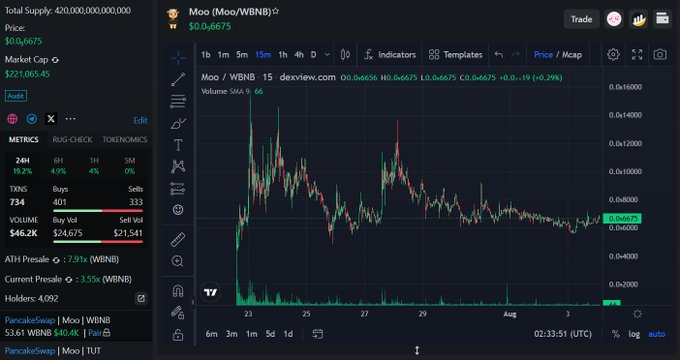Screen dimensions: 680x360
Task: Open the wallet icon
Action: click(662, 19)
